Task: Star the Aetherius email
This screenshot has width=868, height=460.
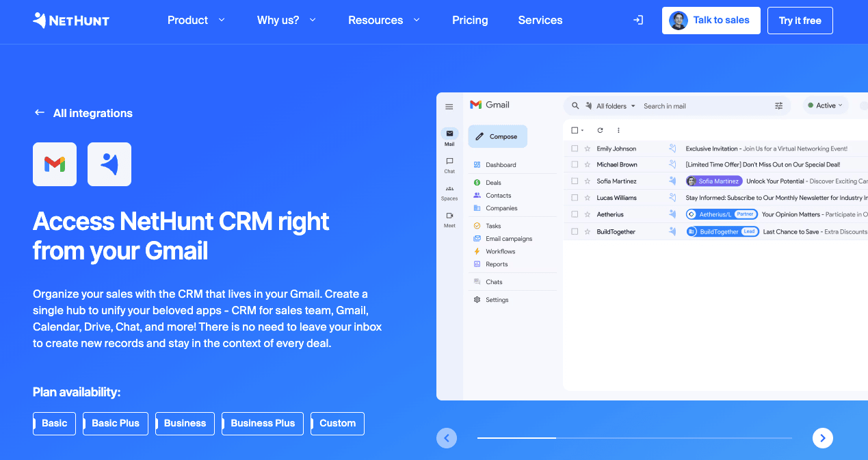Action: (x=587, y=214)
